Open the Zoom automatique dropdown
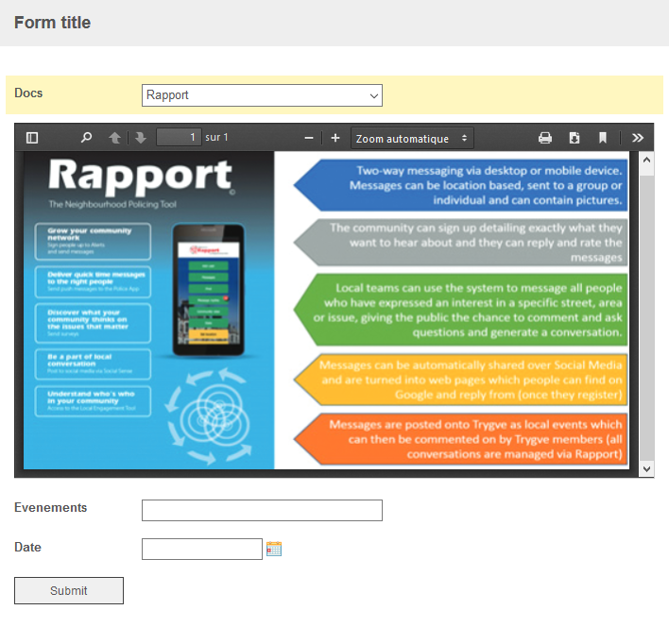This screenshot has width=669, height=644. pyautogui.click(x=412, y=138)
